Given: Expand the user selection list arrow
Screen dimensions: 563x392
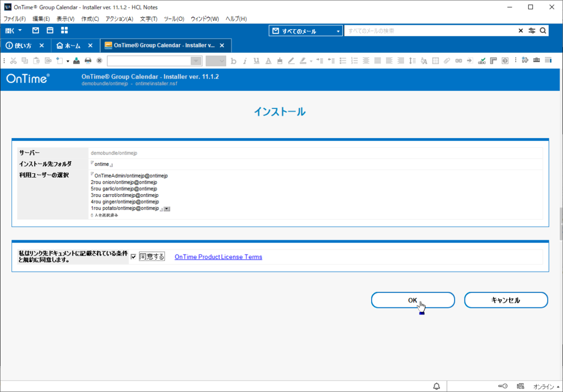Looking at the screenshot, I should coord(167,209).
